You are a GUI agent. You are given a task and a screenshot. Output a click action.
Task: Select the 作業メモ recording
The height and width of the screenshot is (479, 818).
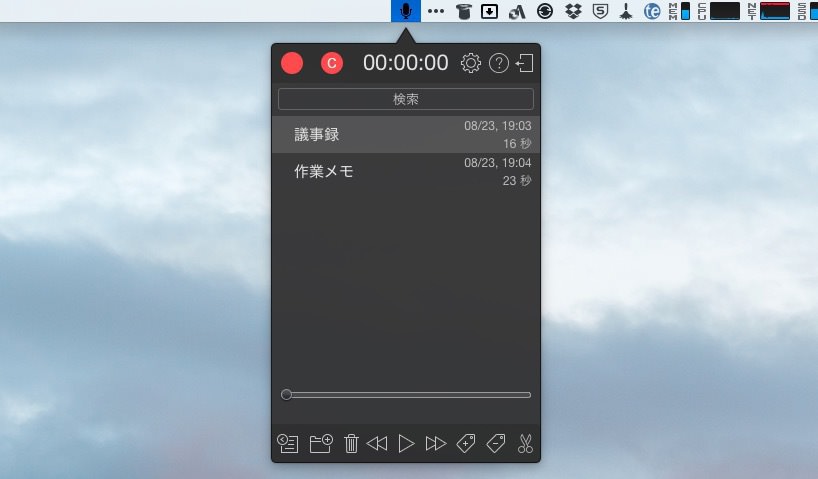[406, 172]
